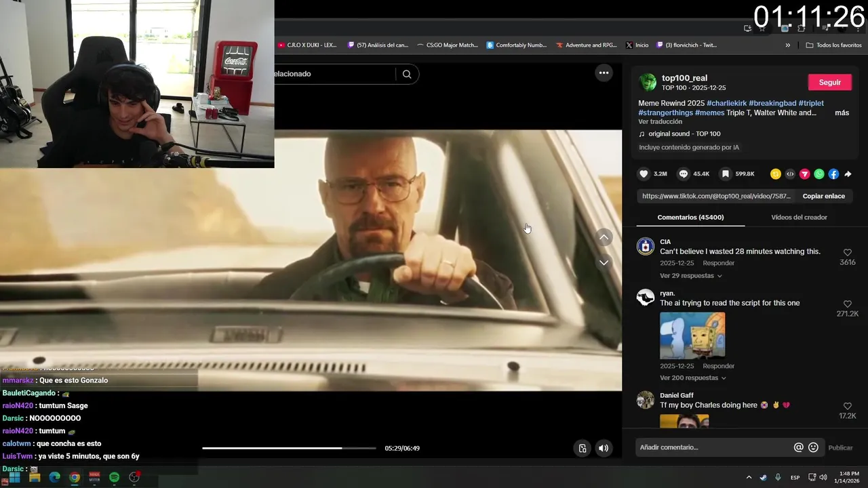Open the Todos los favoritos folder
The height and width of the screenshot is (488, 868).
[833, 45]
